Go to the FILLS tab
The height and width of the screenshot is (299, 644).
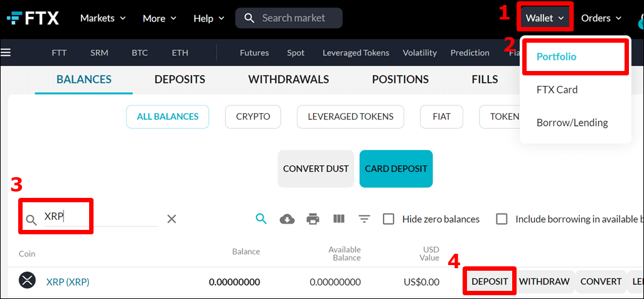click(485, 79)
